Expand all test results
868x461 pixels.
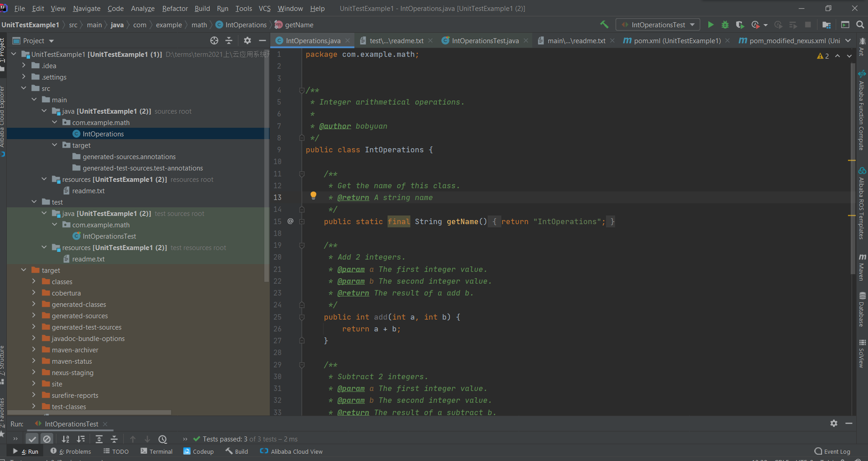pos(99,439)
